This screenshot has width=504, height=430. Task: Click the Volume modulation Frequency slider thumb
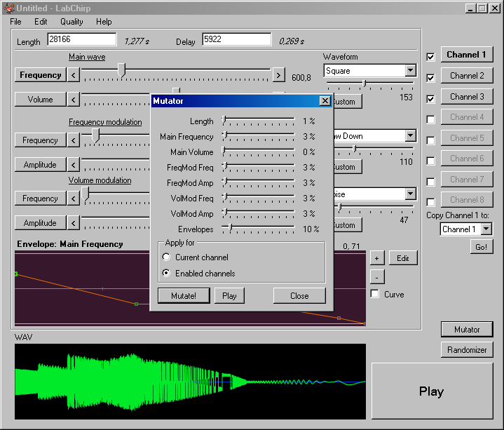(x=86, y=194)
